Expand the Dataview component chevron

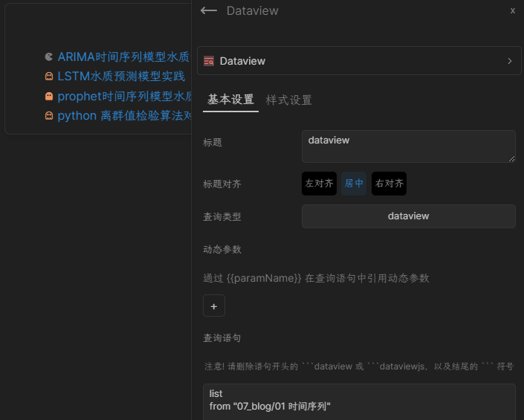pos(510,61)
